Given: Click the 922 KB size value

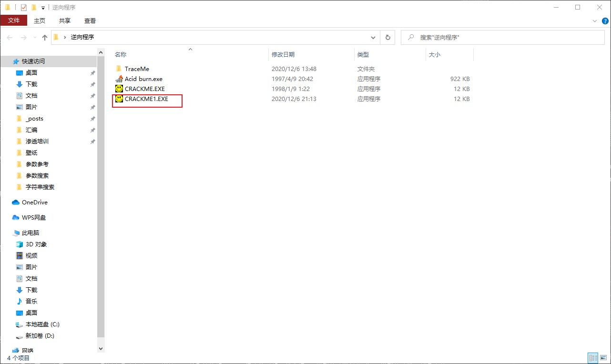Looking at the screenshot, I should coord(460,79).
